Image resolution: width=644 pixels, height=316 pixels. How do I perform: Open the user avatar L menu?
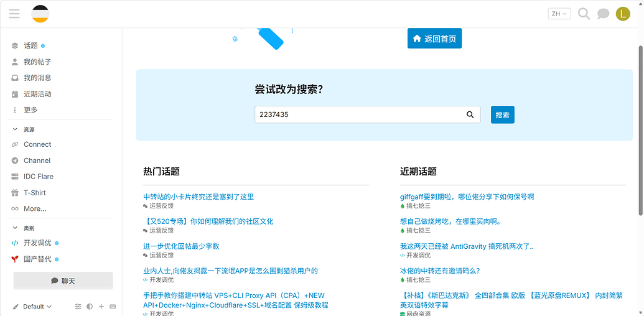coord(623,14)
